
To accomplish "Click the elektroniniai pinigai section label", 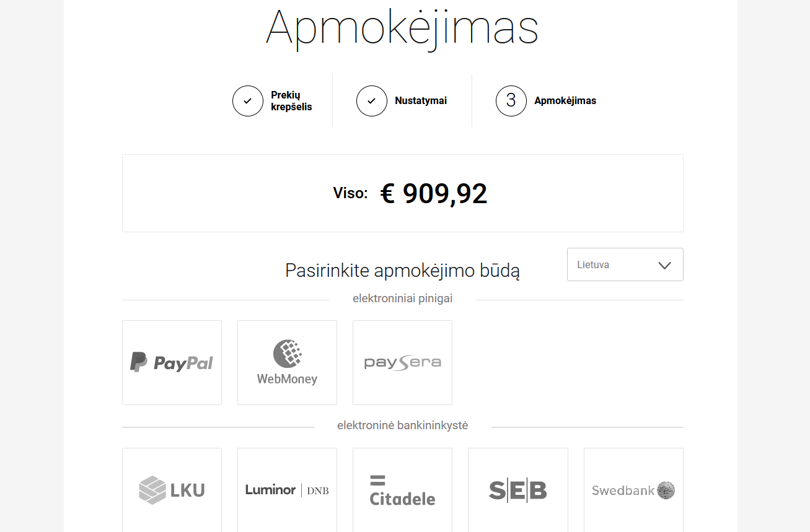I will point(403,299).
